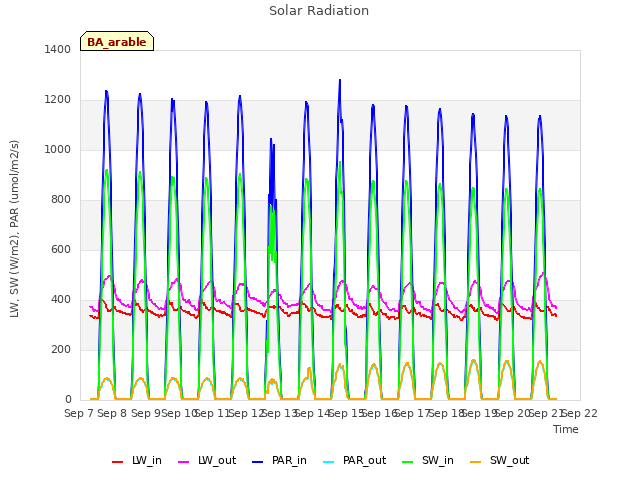The height and width of the screenshot is (480, 640).
Task: Click the Sep 7 x-axis label
Action: point(79,413)
